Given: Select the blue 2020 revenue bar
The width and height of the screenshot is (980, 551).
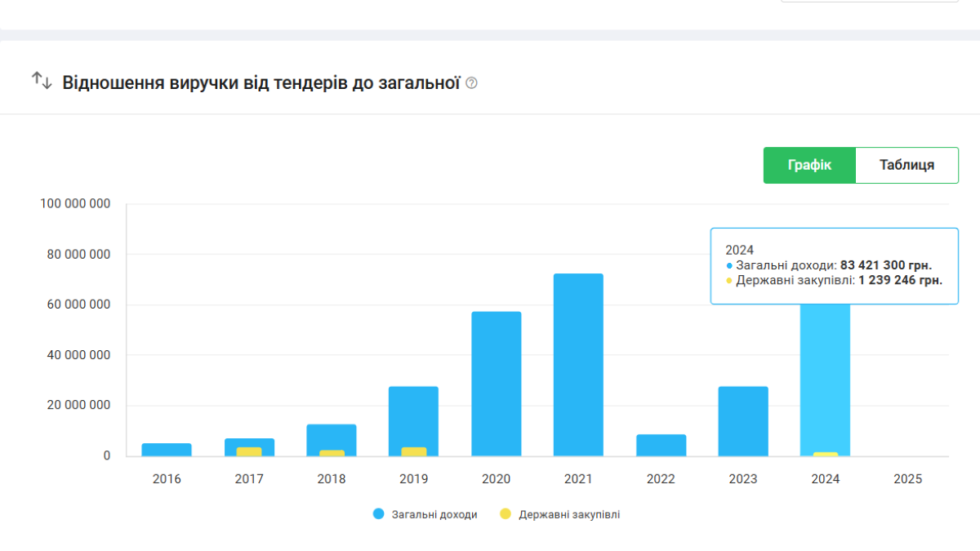Looking at the screenshot, I should pyautogui.click(x=496, y=384).
